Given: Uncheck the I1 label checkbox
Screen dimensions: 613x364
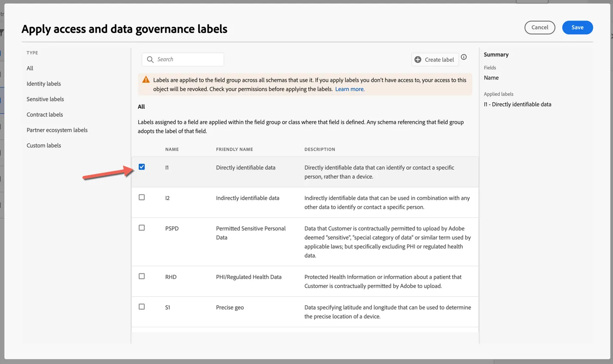Looking at the screenshot, I should [142, 167].
